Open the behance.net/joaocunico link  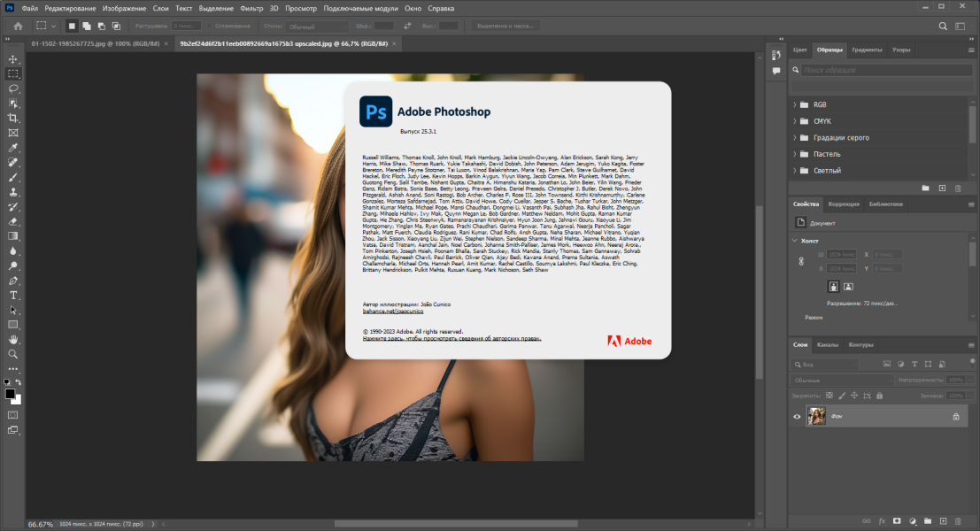(392, 312)
